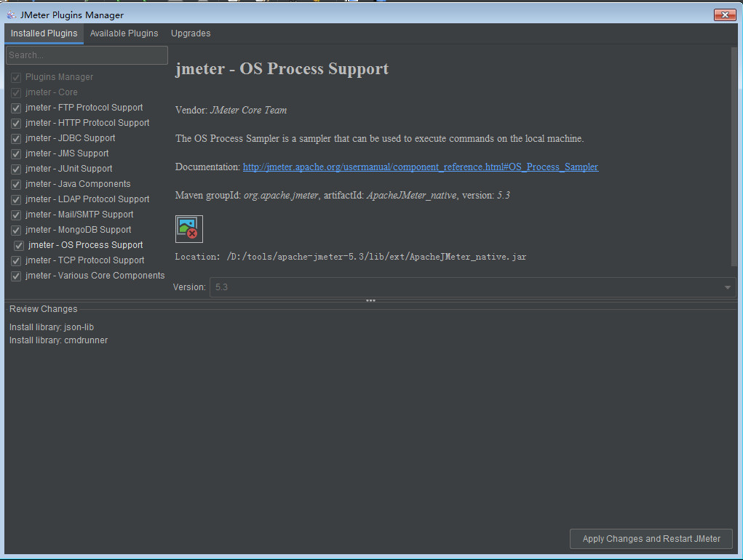Toggle jmeter - OS Process Support checkbox
Viewport: 743px width, 560px height.
click(19, 245)
